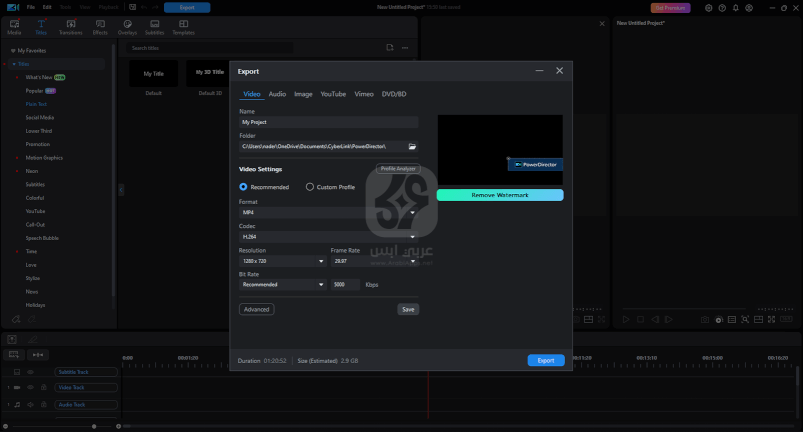Click the settings gear icon in title bar
Image resolution: width=803 pixels, height=432 pixels.
coord(708,8)
